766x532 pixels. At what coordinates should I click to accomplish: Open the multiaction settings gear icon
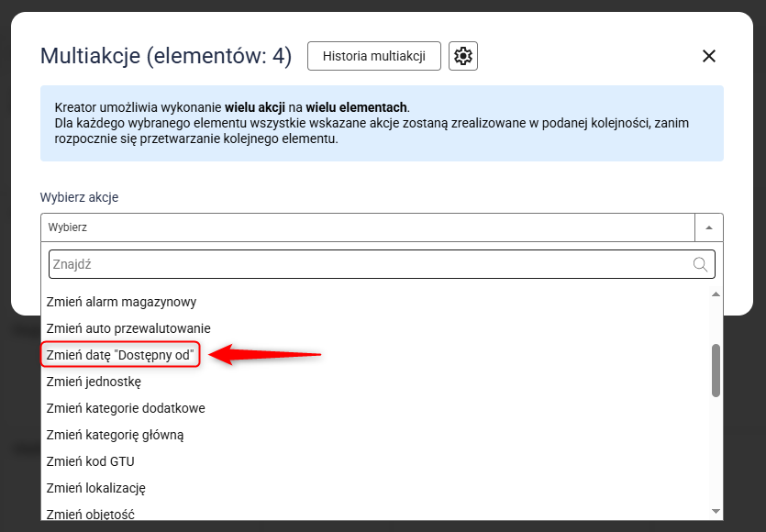(463, 56)
